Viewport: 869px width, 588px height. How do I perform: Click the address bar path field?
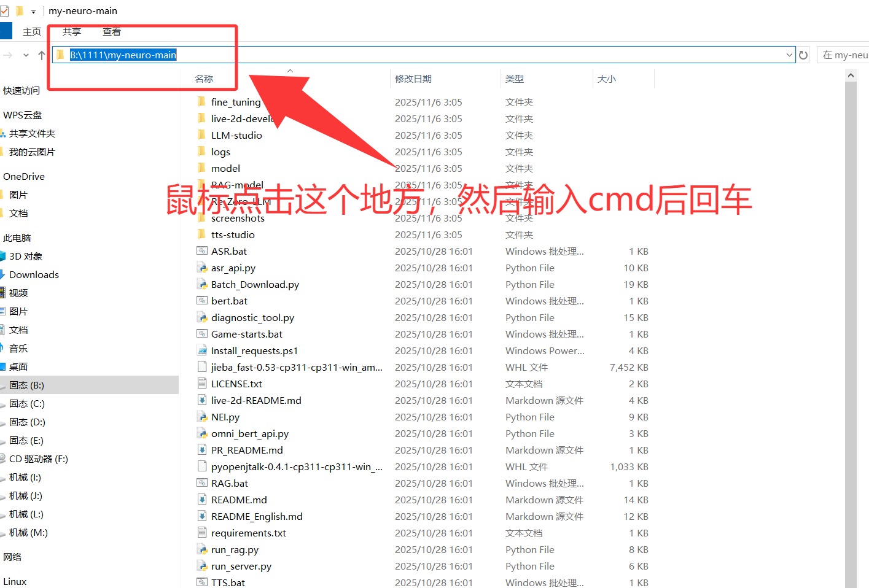click(x=430, y=55)
